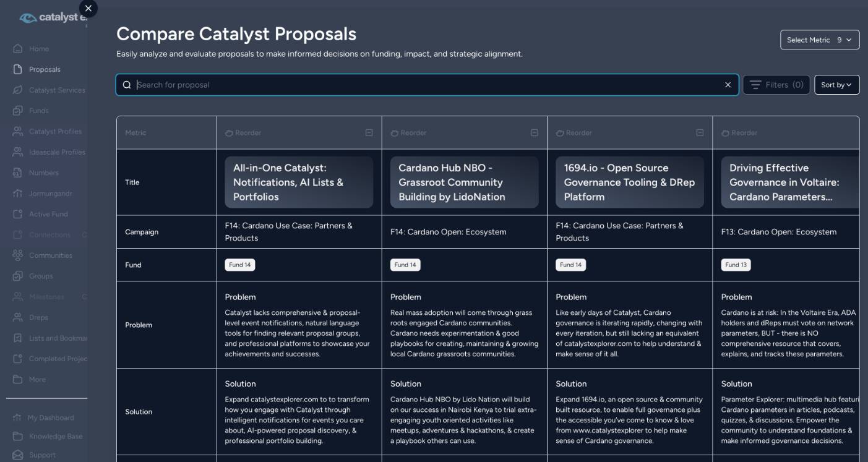Click the search magnifier icon
868x462 pixels.
point(127,85)
